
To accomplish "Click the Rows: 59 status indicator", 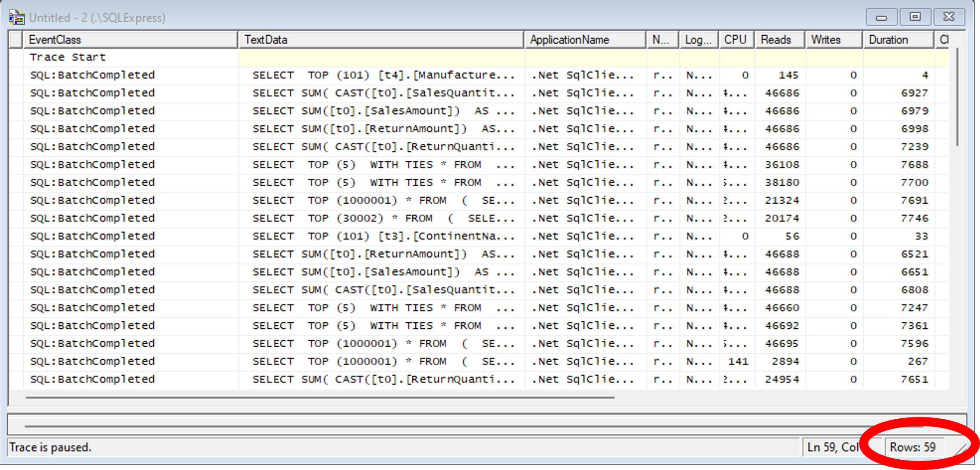I will point(912,447).
